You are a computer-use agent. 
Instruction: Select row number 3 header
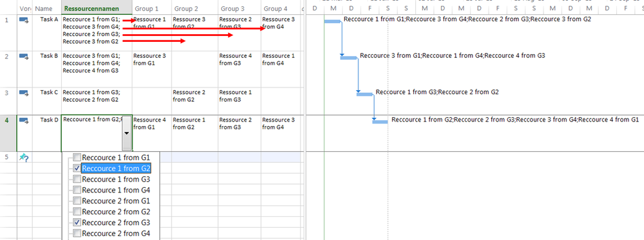(x=8, y=101)
